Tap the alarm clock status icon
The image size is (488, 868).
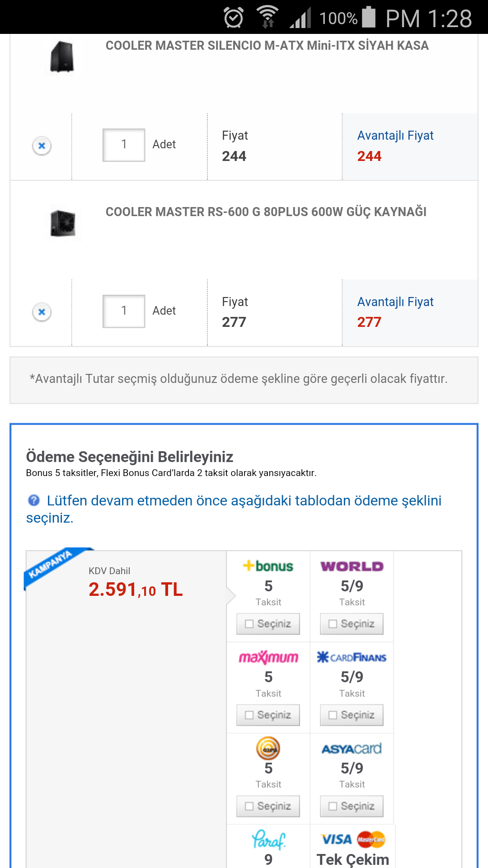pos(234,18)
